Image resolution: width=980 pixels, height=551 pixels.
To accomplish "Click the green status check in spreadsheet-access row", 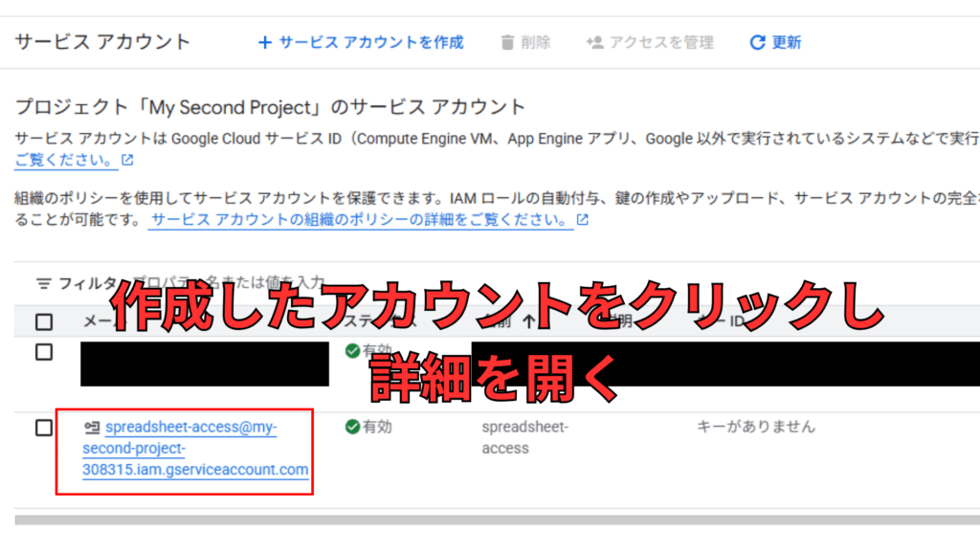I will (352, 427).
